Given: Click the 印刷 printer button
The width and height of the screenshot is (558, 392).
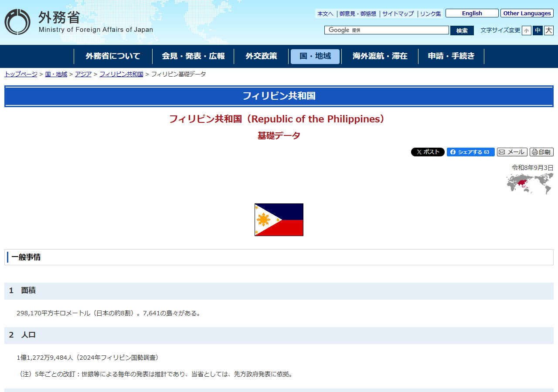Looking at the screenshot, I should pyautogui.click(x=541, y=152).
